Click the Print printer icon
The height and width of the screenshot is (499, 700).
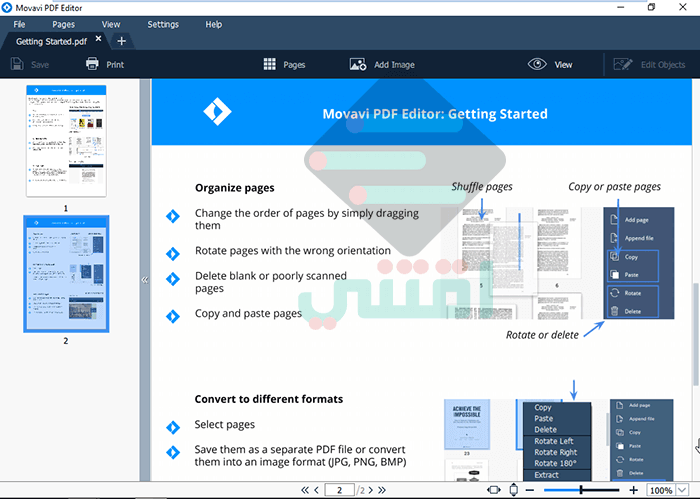pyautogui.click(x=92, y=64)
